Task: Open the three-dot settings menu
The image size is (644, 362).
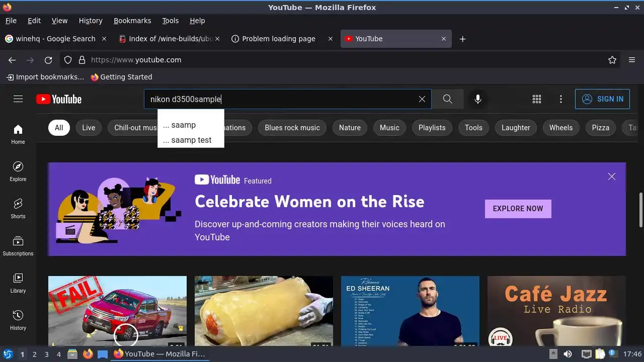Action: coord(561,99)
